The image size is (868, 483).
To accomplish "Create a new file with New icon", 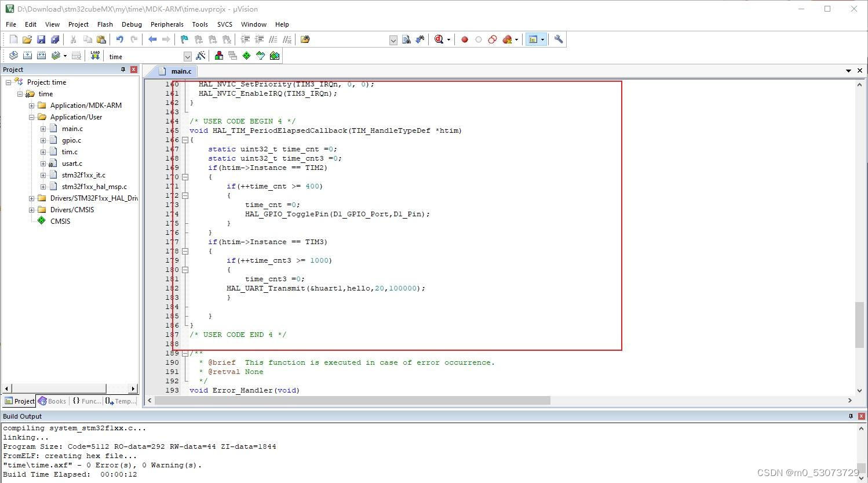I will [13, 39].
